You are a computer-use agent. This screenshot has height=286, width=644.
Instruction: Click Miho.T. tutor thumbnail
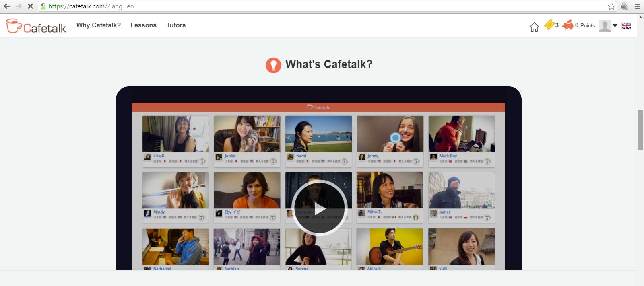coord(390,190)
